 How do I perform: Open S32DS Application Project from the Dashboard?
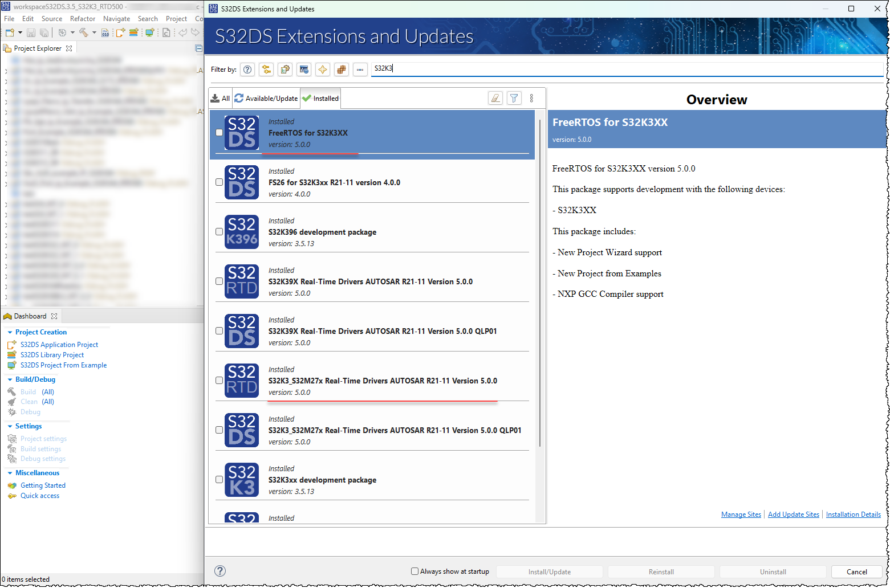[59, 344]
